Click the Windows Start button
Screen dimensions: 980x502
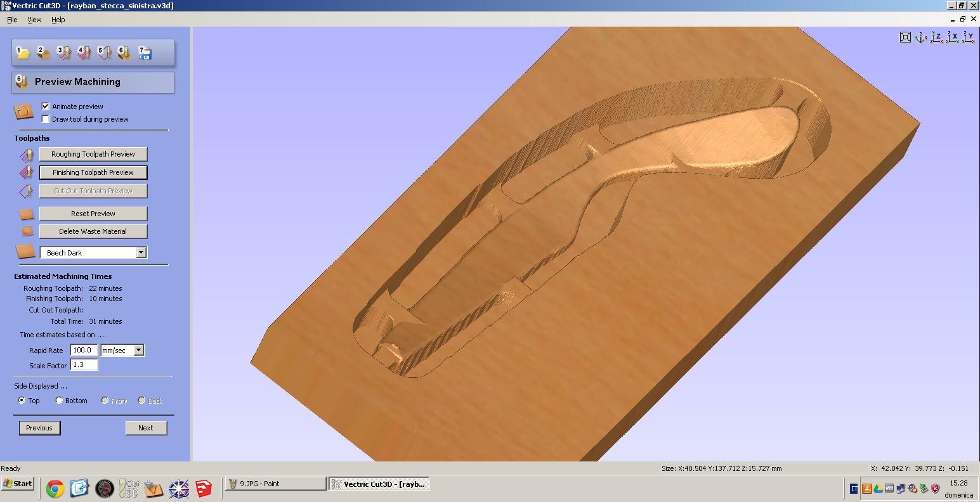pyautogui.click(x=18, y=484)
